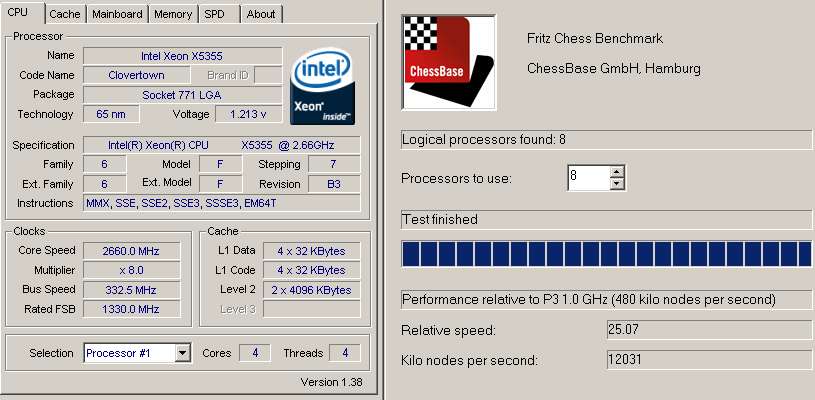Screen dimensions: 815x400
Task: Select the Memory tab
Action: 173,15
